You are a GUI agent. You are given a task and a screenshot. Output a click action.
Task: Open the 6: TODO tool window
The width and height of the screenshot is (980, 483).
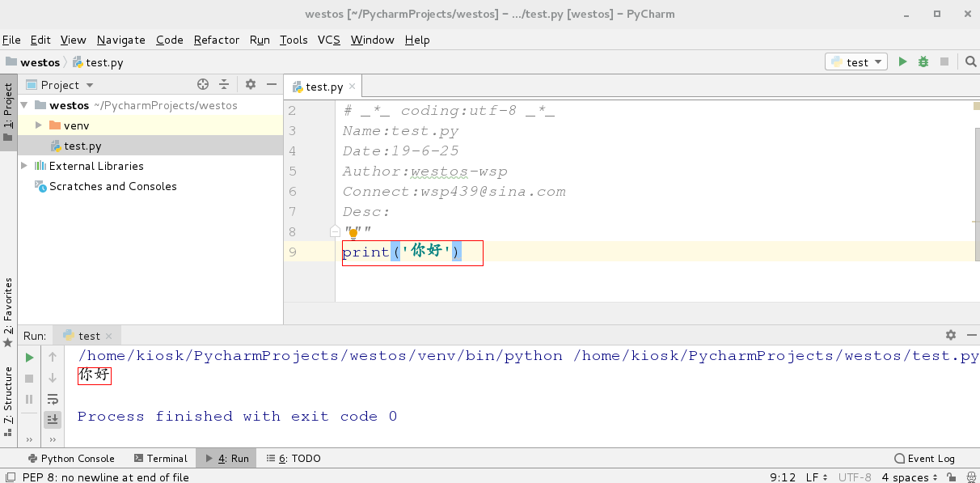294,458
